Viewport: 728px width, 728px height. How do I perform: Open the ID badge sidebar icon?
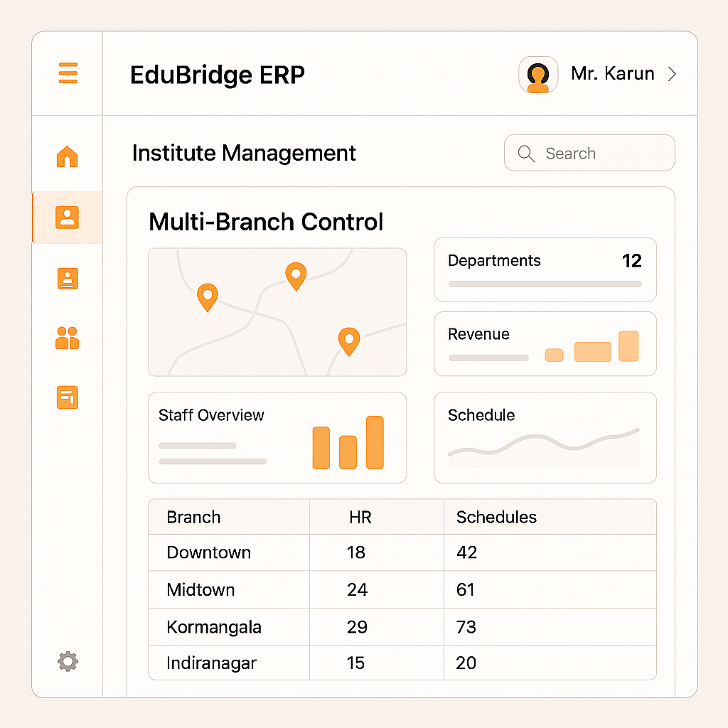tap(68, 279)
